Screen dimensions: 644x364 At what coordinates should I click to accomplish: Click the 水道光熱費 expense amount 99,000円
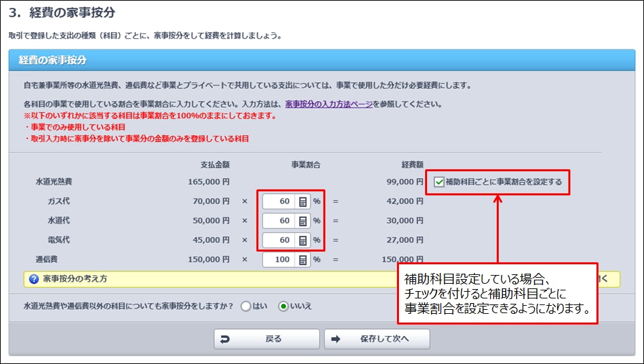click(x=405, y=181)
